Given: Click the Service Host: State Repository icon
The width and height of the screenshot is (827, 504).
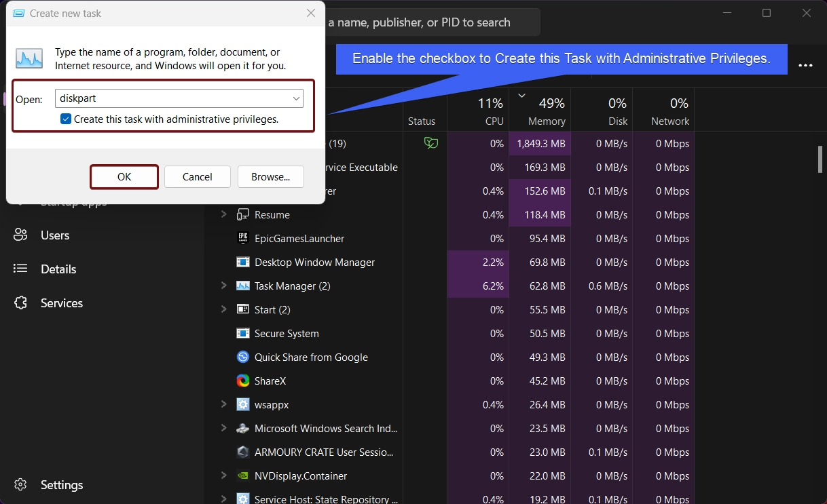Looking at the screenshot, I should pyautogui.click(x=243, y=499).
